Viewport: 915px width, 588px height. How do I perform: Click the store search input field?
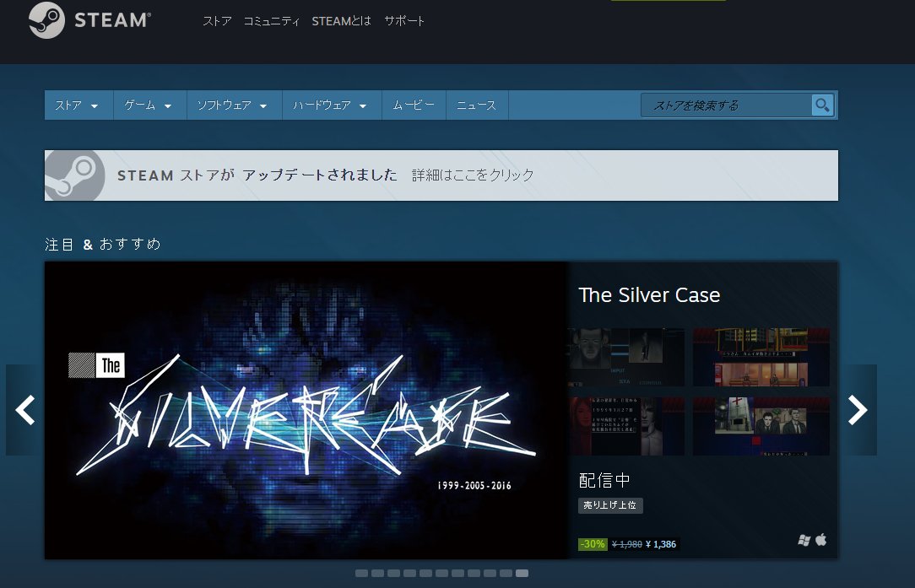726,105
